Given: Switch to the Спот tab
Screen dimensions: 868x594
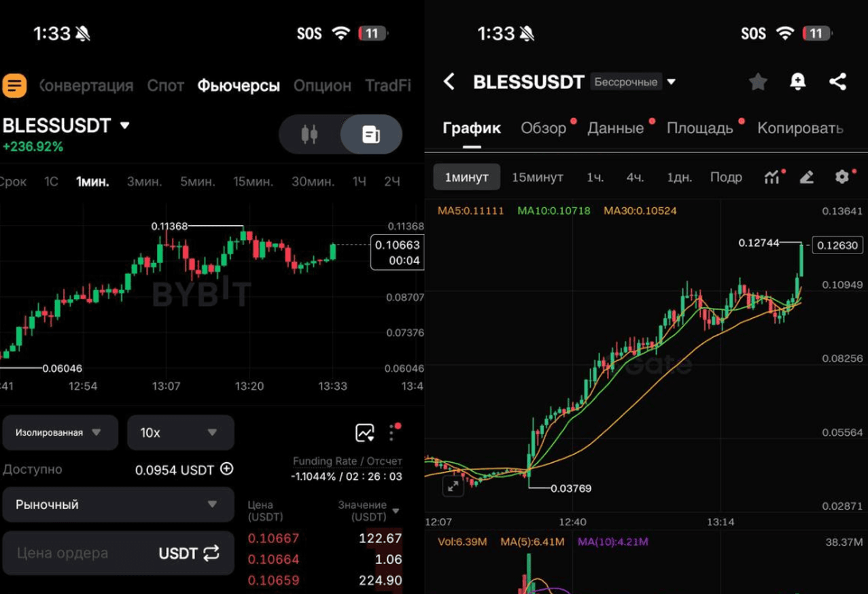Looking at the screenshot, I should tap(166, 86).
